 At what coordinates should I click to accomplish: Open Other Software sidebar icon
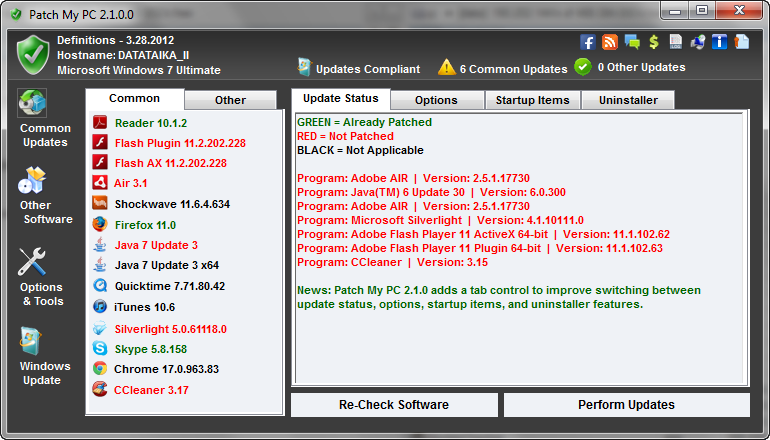(32, 180)
